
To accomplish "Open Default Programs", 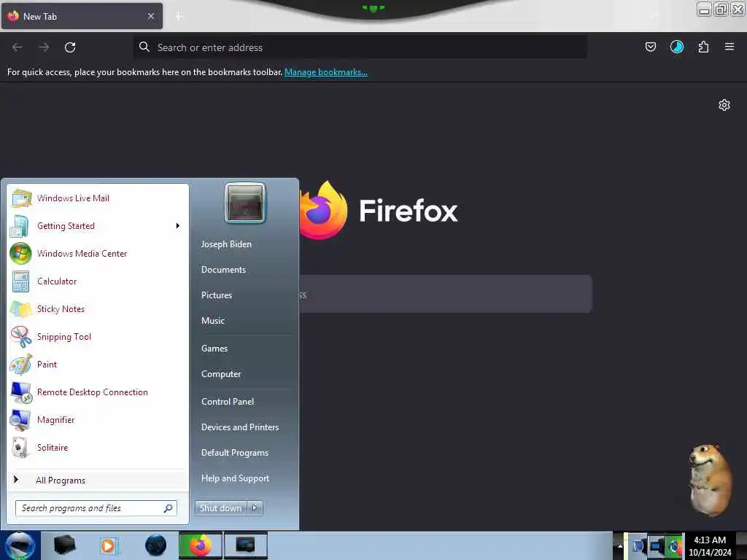I will pos(234,453).
